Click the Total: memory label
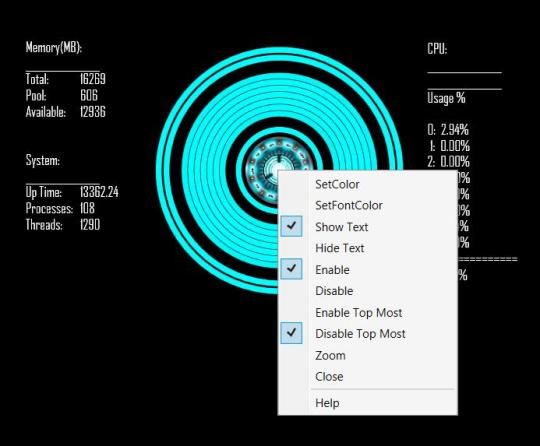Viewport: 540px width, 446px height. [37, 79]
